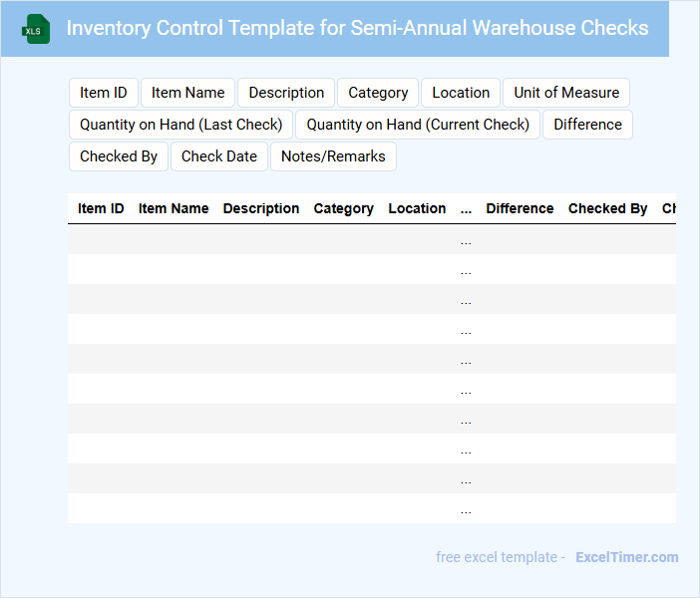Click the Description tag

(x=286, y=93)
